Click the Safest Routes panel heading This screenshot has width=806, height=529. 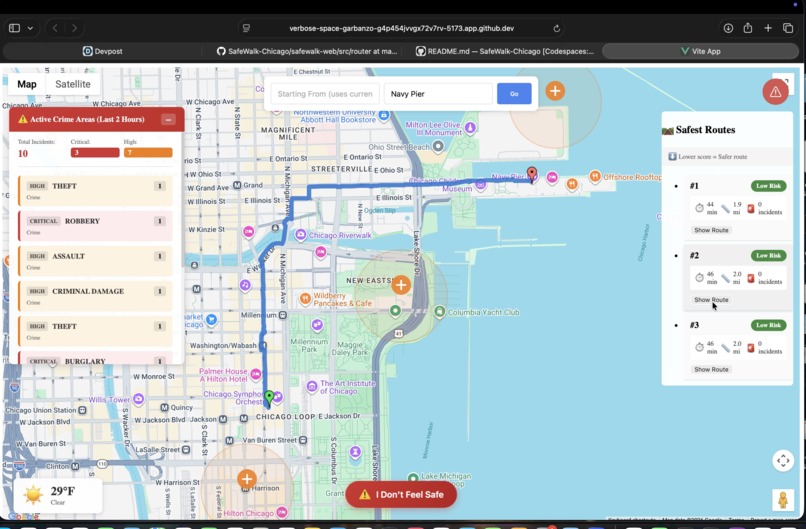click(x=705, y=130)
